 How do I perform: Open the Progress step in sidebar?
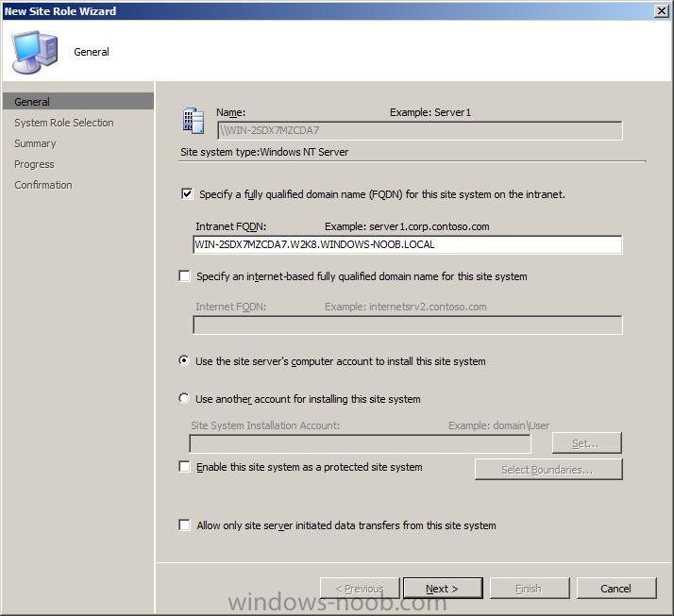[x=34, y=164]
